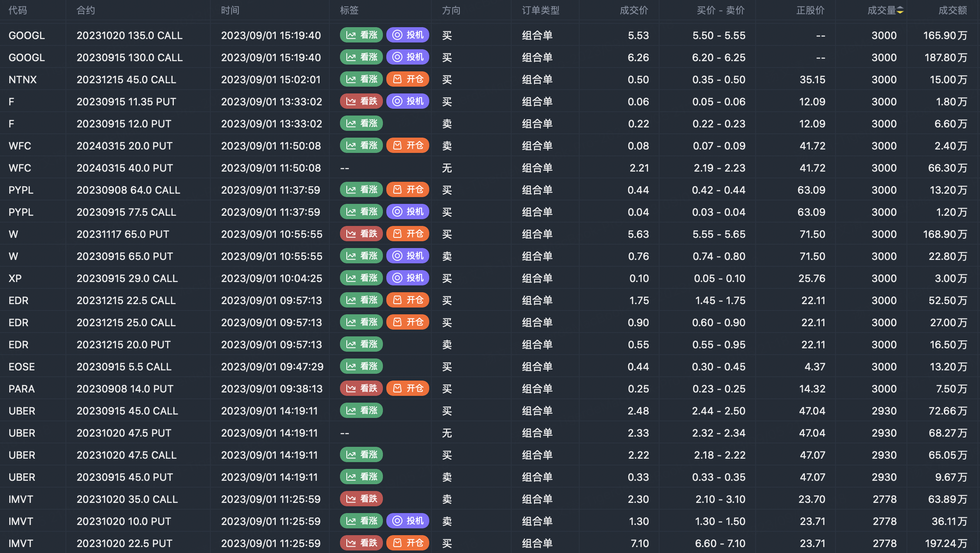The image size is (980, 553).
Task: Click 开仓 tag on PARA 14.0 PUT row
Action: tap(408, 389)
